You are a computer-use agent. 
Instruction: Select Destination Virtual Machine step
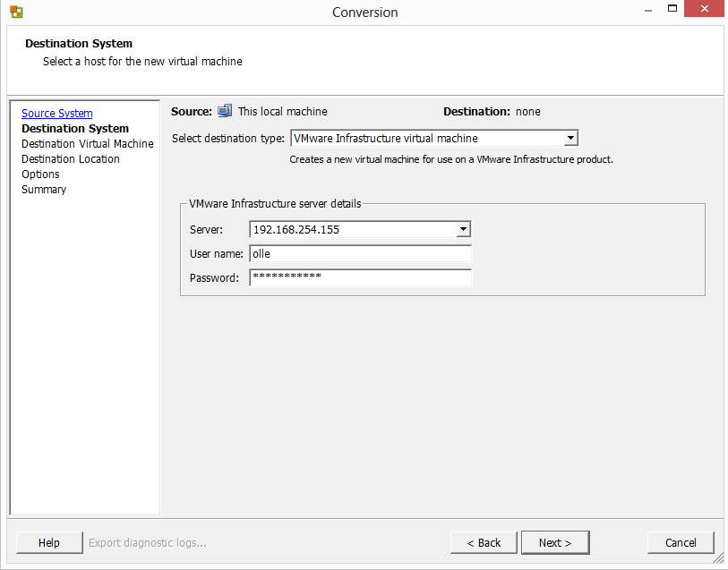coord(87,144)
